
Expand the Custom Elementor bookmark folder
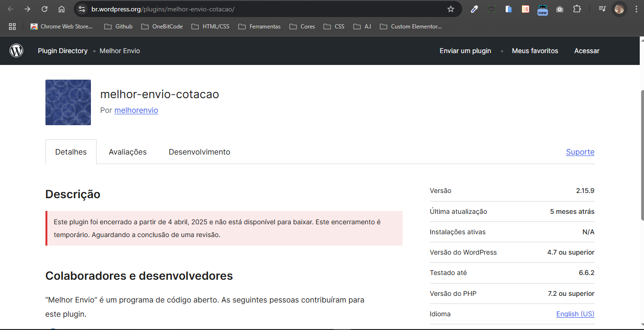411,27
